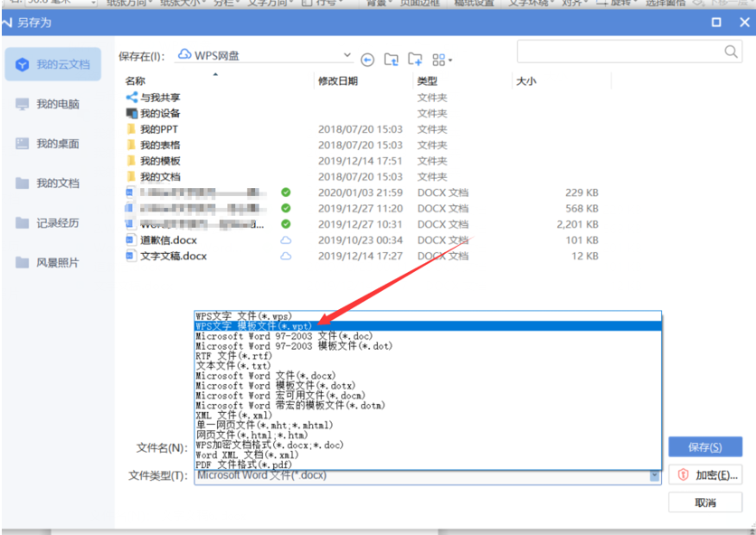Click synced checkmark on the 568 KB file
756x535 pixels.
tap(286, 208)
